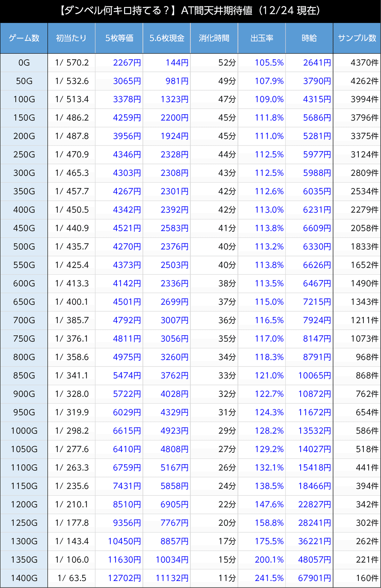Click the 67901円 hourly value
381x588 pixels.
click(x=314, y=578)
